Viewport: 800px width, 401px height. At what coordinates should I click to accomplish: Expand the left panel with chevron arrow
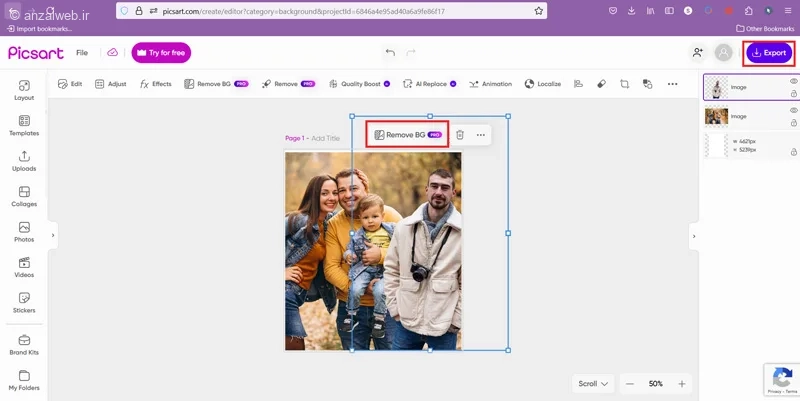coord(53,235)
